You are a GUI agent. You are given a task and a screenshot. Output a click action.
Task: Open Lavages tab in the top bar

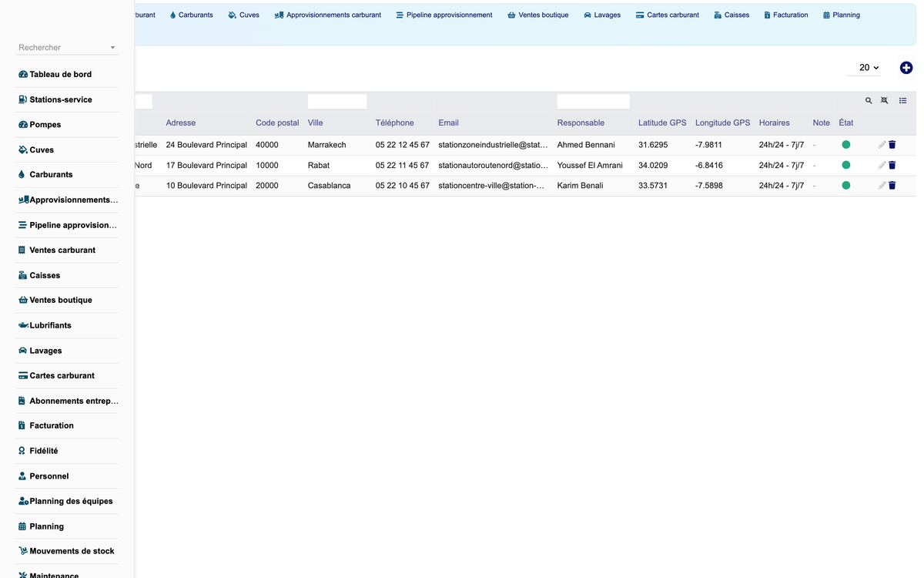click(x=602, y=15)
